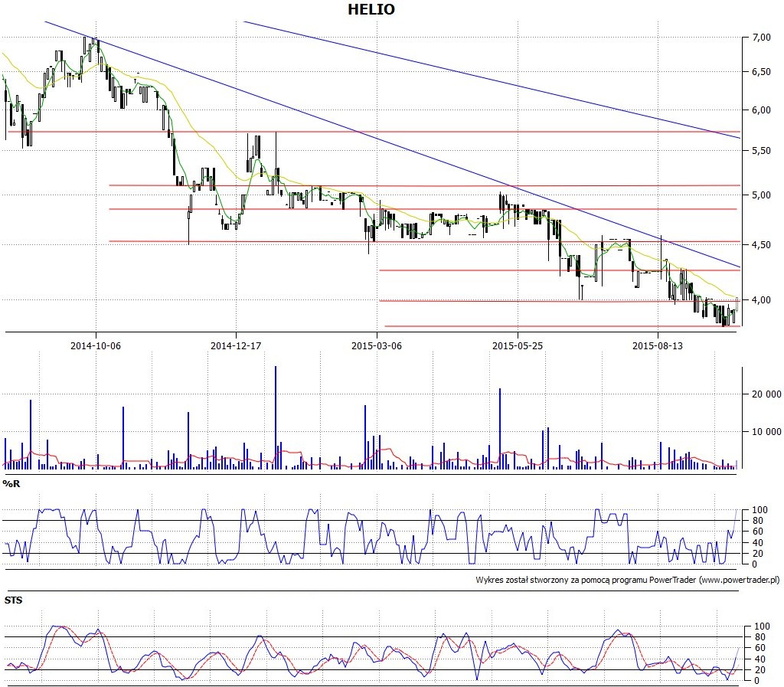The image size is (784, 687).
Task: Click the 7,00 price axis label
Action: 762,38
